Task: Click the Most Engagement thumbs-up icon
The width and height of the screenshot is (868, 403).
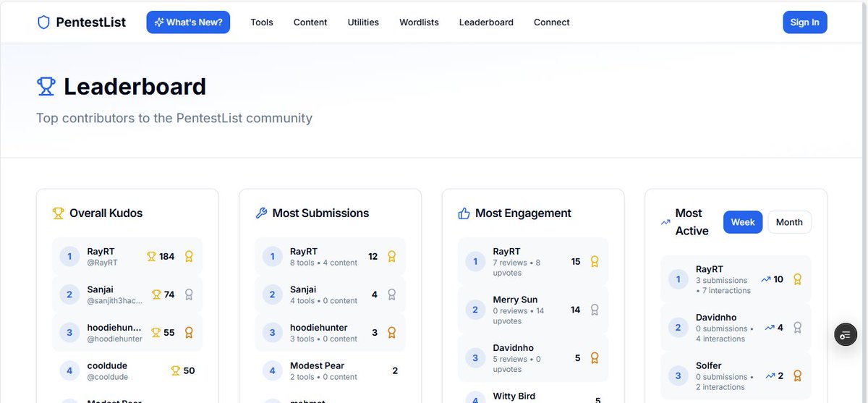Action: click(x=464, y=213)
